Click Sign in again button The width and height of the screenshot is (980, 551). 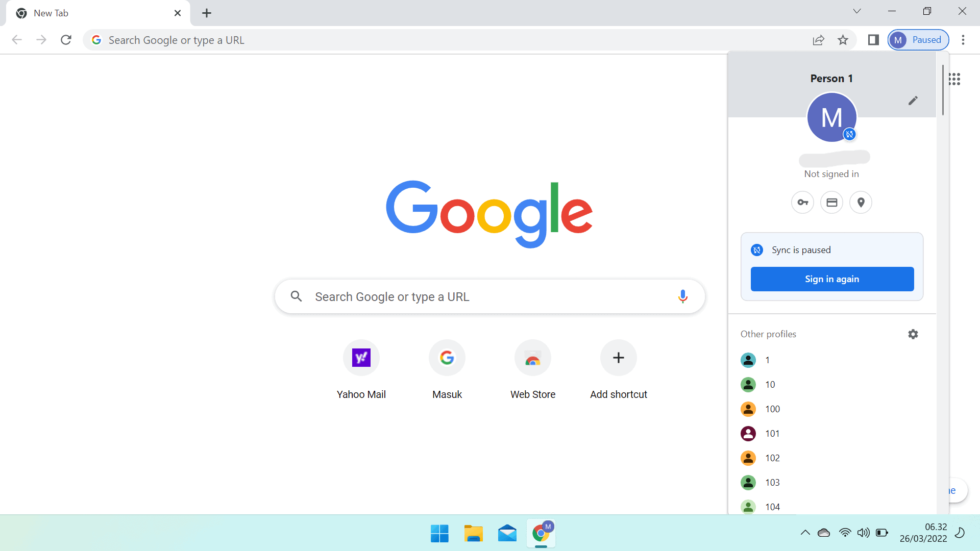click(x=832, y=279)
